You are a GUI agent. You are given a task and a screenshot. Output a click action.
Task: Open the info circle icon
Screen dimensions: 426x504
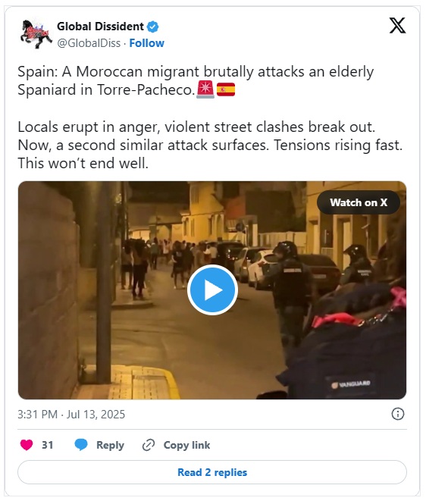click(x=398, y=414)
